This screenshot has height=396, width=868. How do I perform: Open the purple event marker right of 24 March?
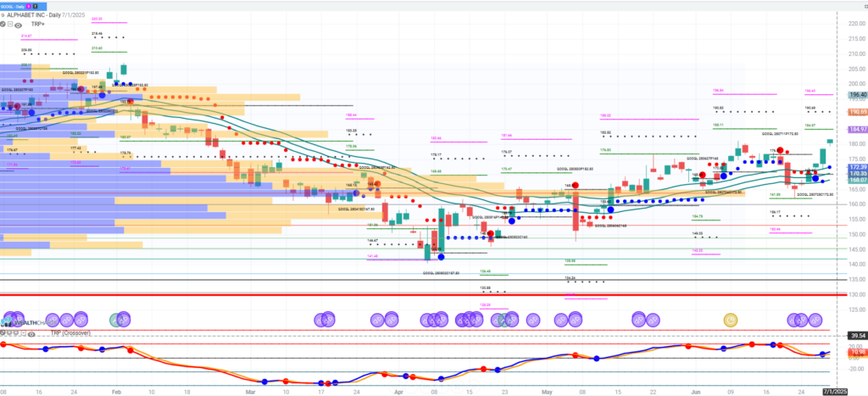378,320
